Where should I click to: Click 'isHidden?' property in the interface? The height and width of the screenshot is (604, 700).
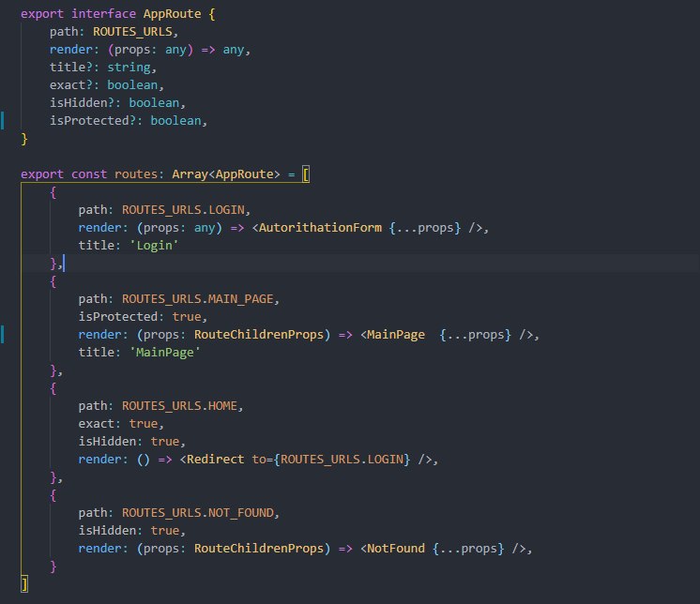click(x=82, y=103)
